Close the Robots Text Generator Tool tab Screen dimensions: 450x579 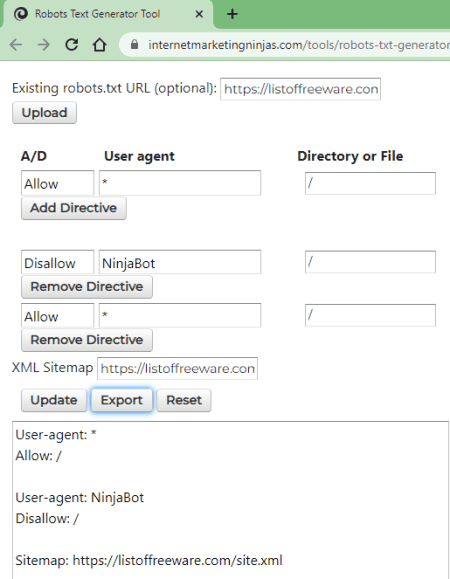(x=199, y=14)
